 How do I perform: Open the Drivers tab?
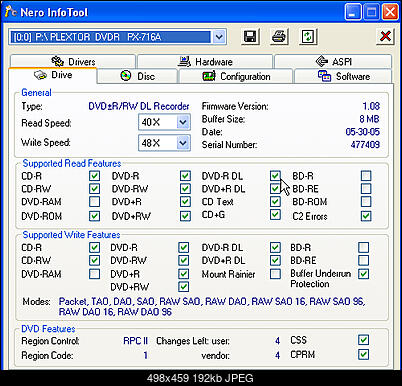pos(73,61)
